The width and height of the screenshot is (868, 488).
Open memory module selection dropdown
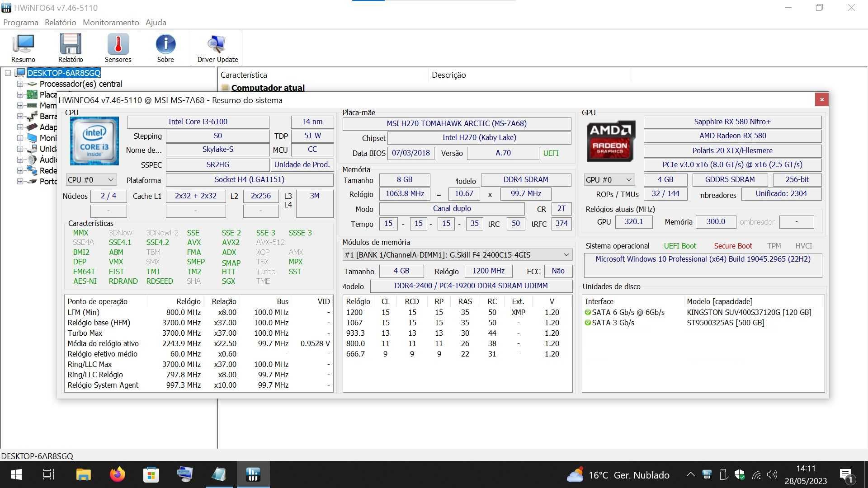click(457, 255)
